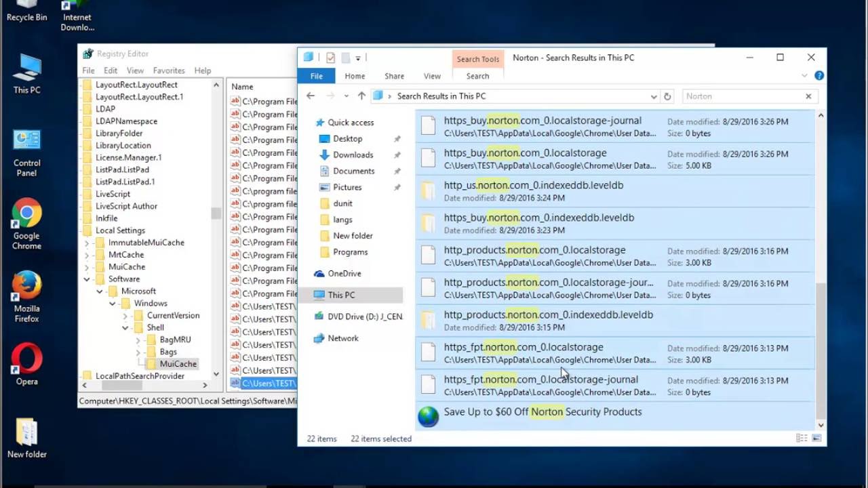
Task: Collapse the Windows key in registry tree
Action: pyautogui.click(x=113, y=304)
